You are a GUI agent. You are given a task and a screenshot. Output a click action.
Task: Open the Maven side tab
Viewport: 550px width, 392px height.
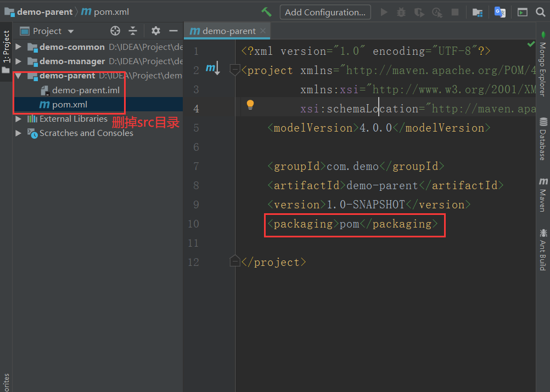(543, 195)
